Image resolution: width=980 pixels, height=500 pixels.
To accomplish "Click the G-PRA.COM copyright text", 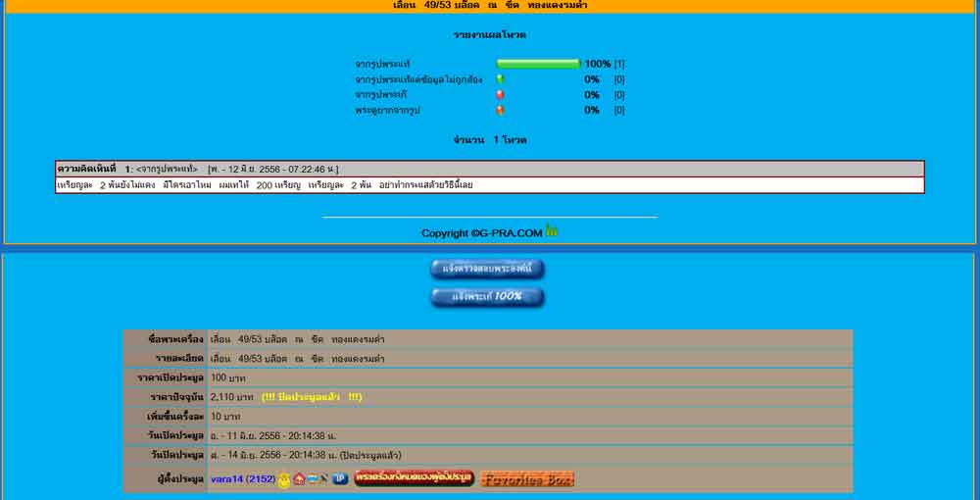I will click(x=481, y=233).
